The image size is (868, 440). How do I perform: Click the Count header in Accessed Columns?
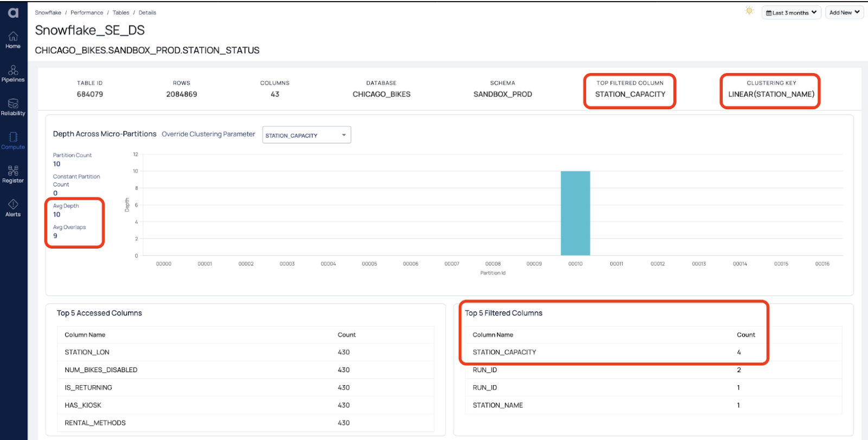click(347, 335)
